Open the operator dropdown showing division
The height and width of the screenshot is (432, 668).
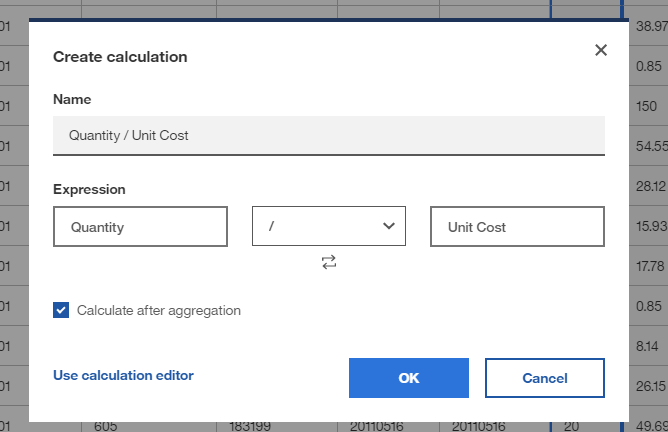tap(328, 226)
